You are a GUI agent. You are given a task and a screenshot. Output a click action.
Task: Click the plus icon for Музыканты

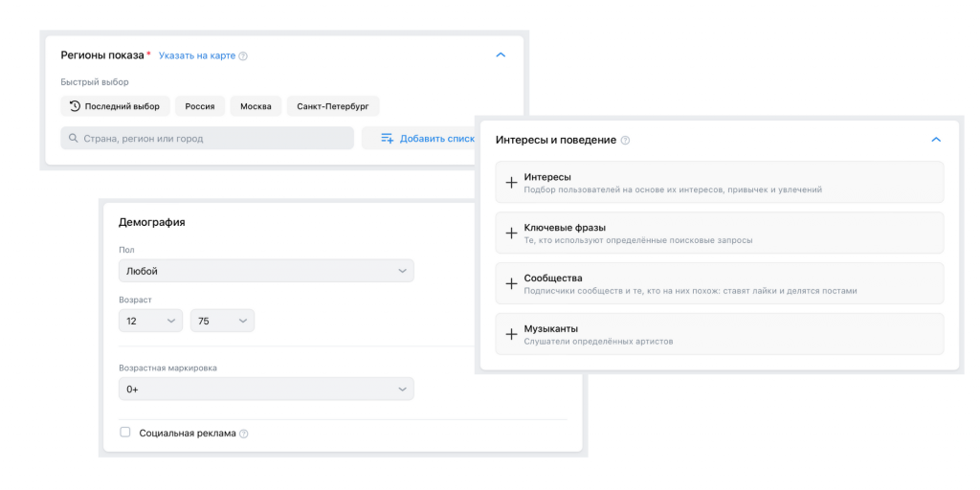(x=511, y=334)
